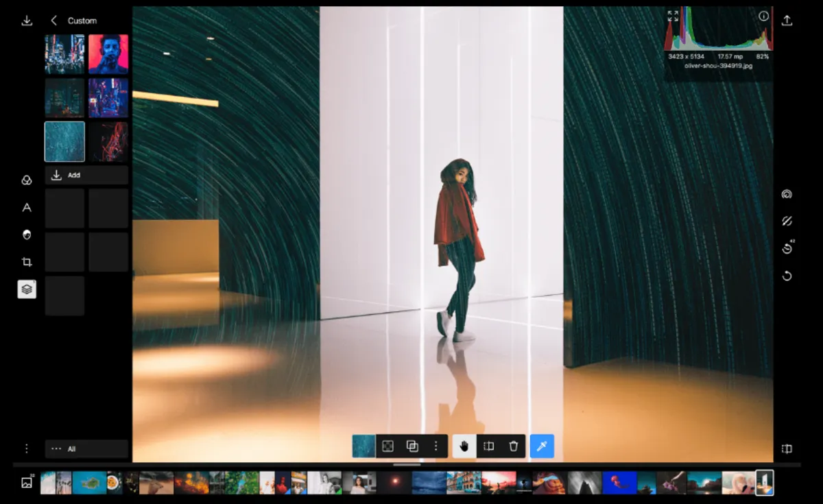The width and height of the screenshot is (823, 504).
Task: Open the blend mode checkerboard icon
Action: [x=388, y=446]
